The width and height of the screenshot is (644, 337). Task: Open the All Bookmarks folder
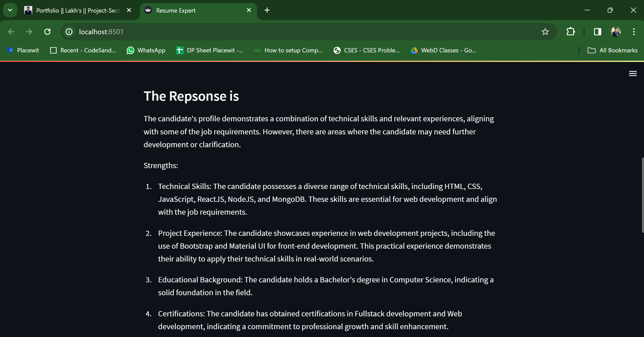(612, 50)
